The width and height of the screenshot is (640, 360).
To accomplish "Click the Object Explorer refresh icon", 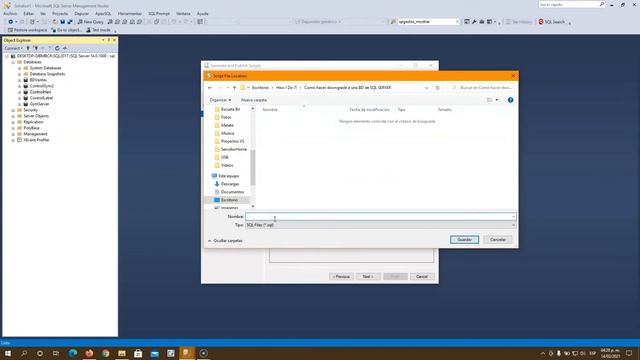I will coord(57,48).
